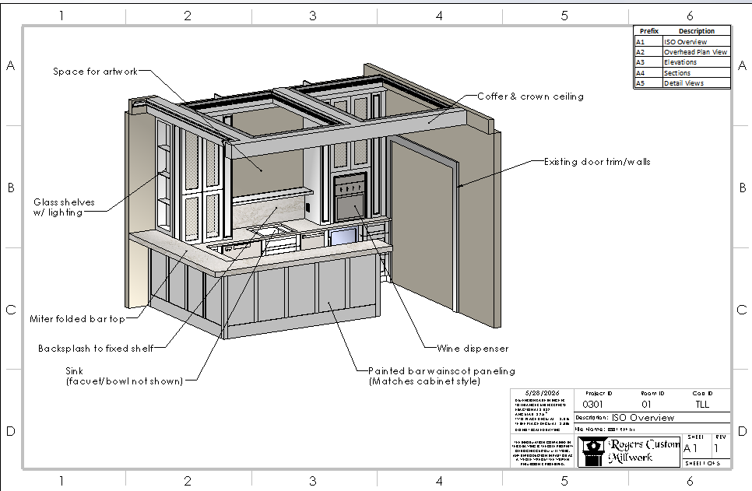The image size is (752, 491).
Task: Select the 'A2' prefix cell
Action: [648, 52]
